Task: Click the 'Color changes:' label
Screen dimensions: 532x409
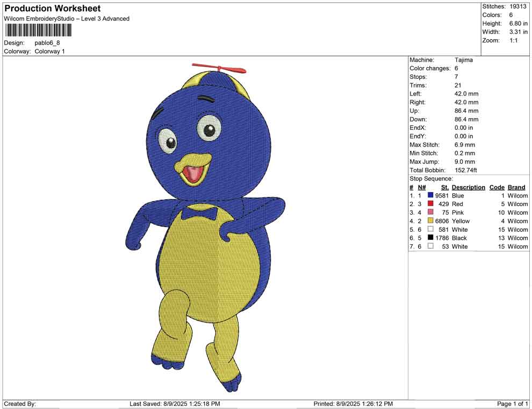Action: point(430,69)
